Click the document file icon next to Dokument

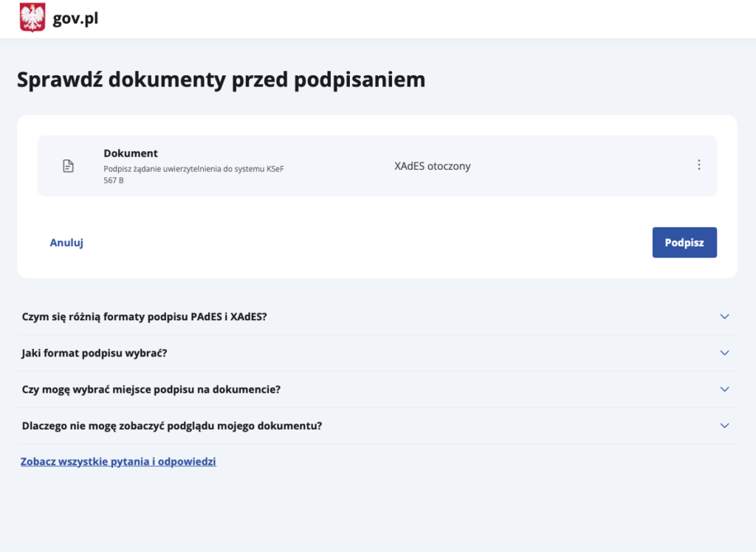pos(68,165)
